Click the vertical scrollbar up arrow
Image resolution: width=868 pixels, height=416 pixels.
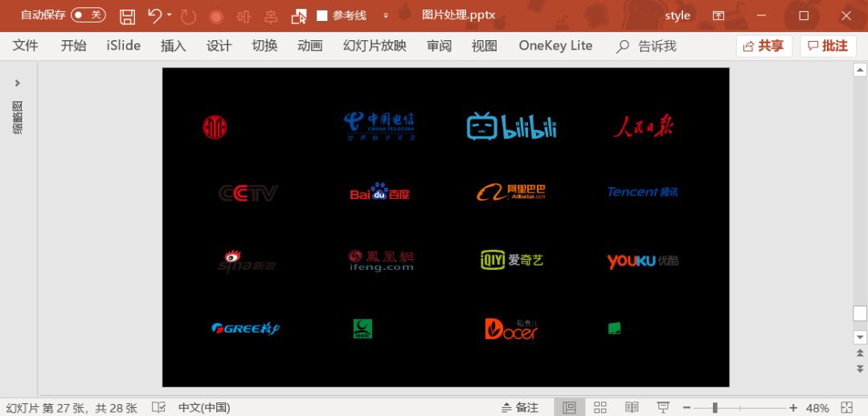860,70
